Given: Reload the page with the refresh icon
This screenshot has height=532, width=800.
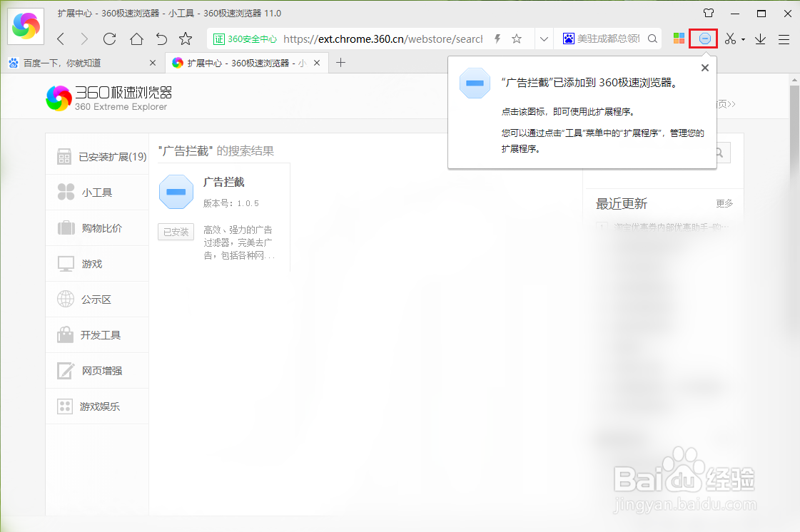Looking at the screenshot, I should [x=110, y=39].
